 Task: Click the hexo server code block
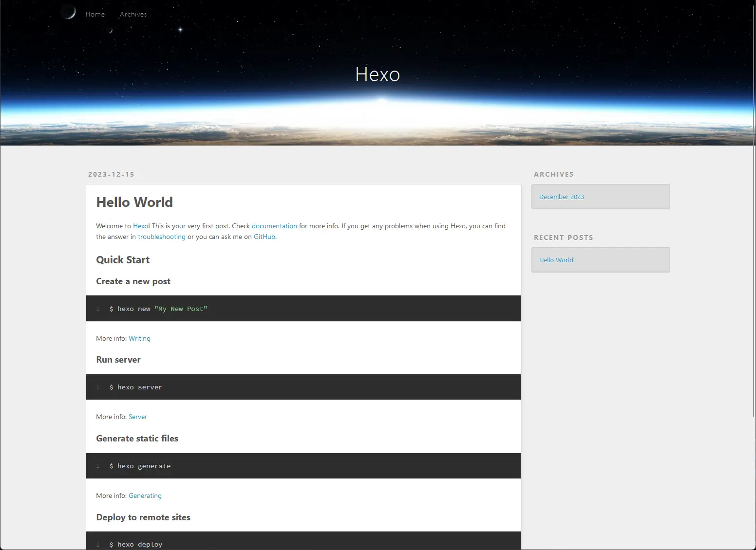(303, 387)
